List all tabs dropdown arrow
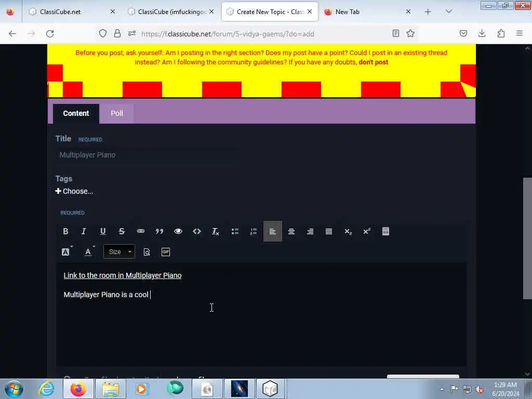The width and height of the screenshot is (532, 399). coord(449,12)
